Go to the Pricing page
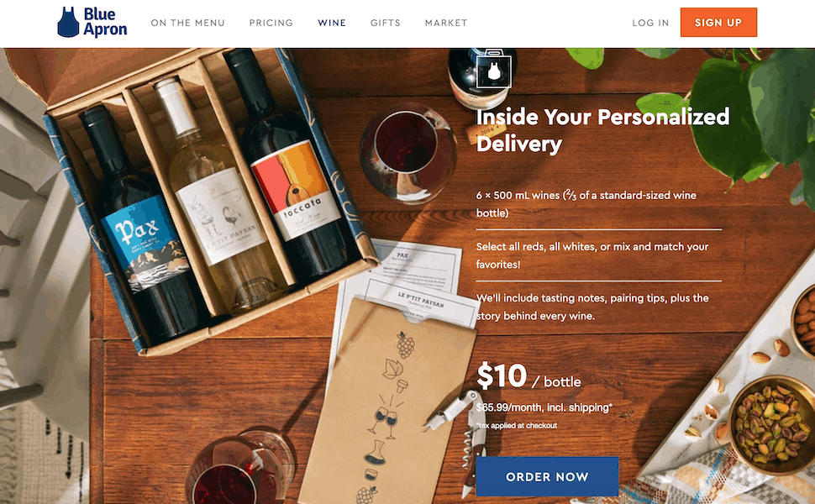815x504 pixels. (271, 23)
